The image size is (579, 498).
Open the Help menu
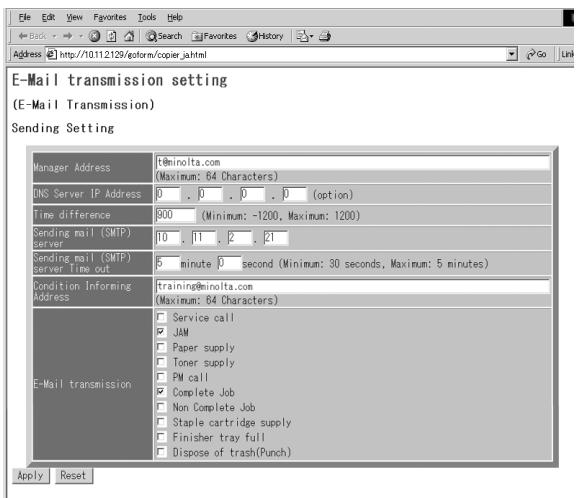[x=175, y=17]
